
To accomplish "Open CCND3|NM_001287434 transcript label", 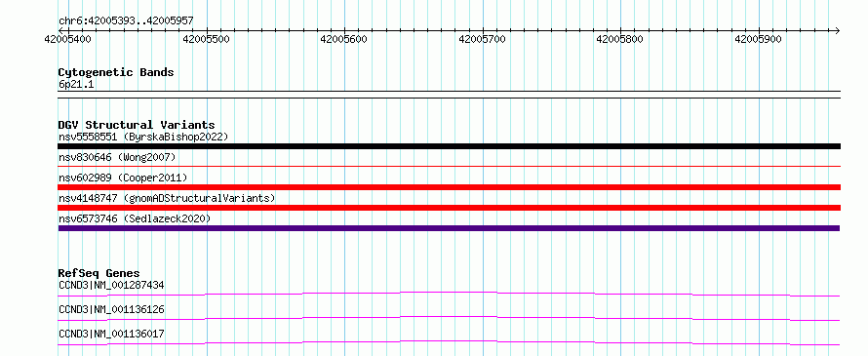I will (111, 285).
